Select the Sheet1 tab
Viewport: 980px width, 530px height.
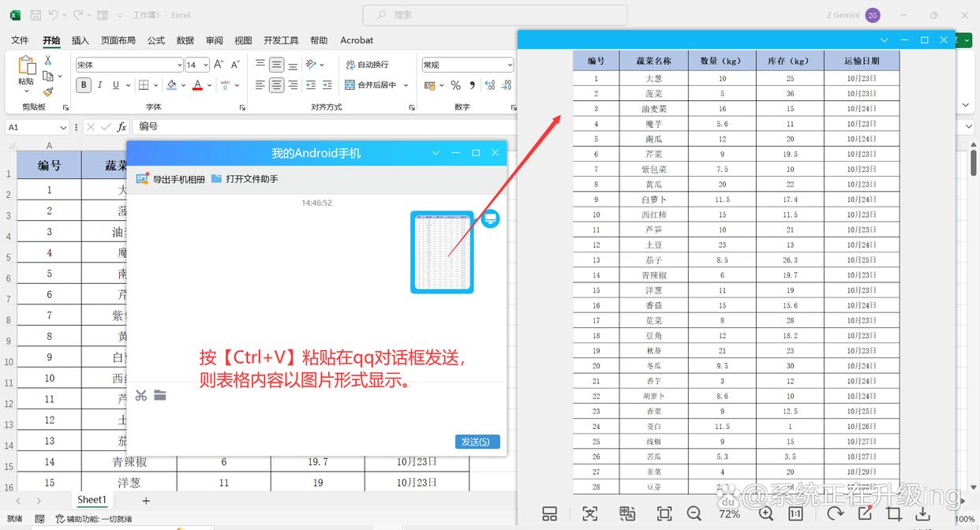pos(92,499)
